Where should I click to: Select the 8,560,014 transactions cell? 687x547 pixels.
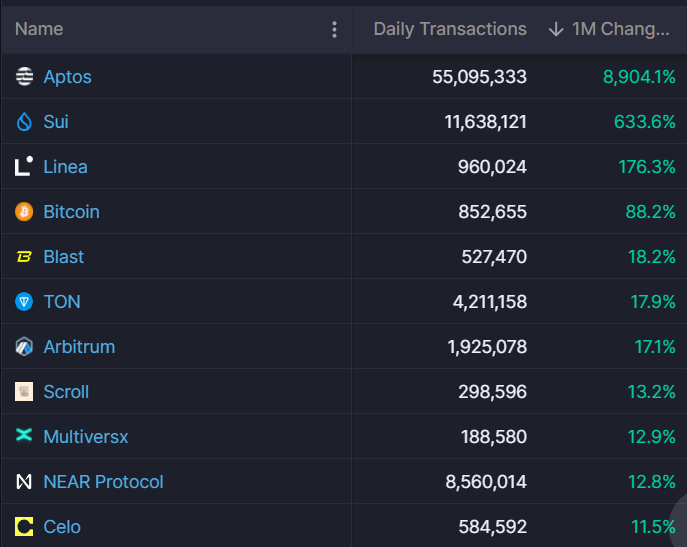coord(486,482)
